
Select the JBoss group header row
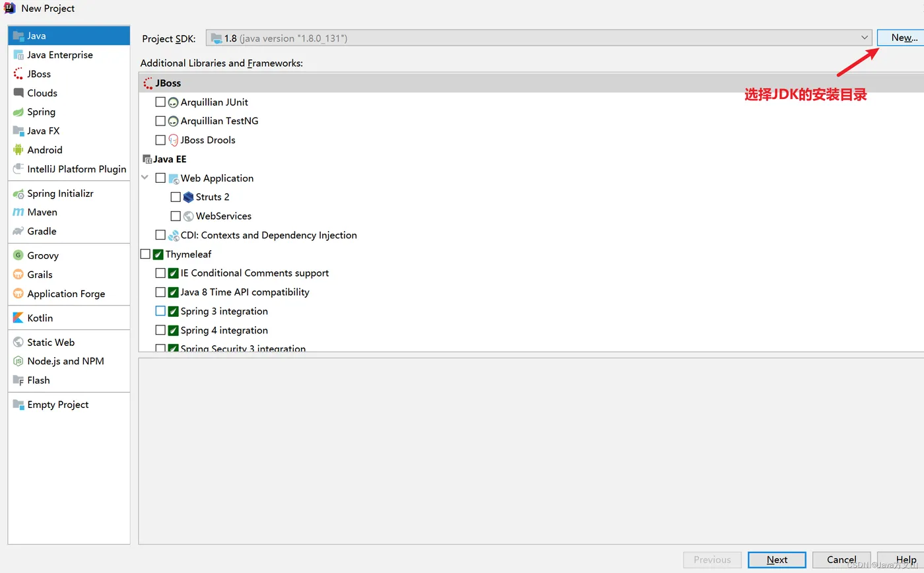(x=531, y=83)
